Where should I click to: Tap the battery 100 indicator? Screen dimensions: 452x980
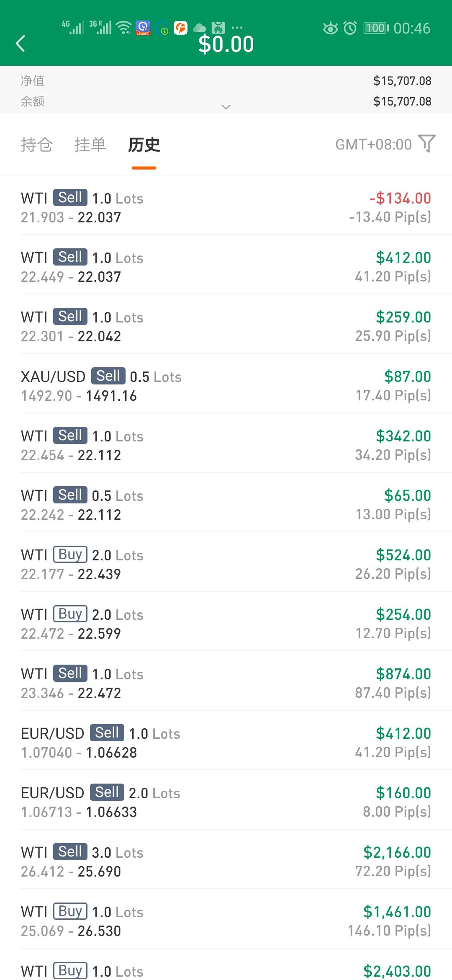376,28
